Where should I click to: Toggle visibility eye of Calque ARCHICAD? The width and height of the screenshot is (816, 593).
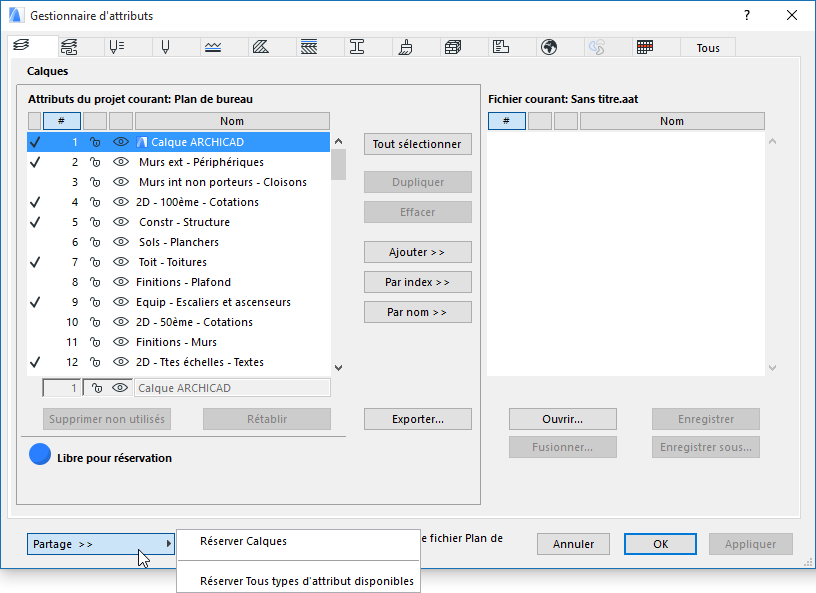(121, 142)
